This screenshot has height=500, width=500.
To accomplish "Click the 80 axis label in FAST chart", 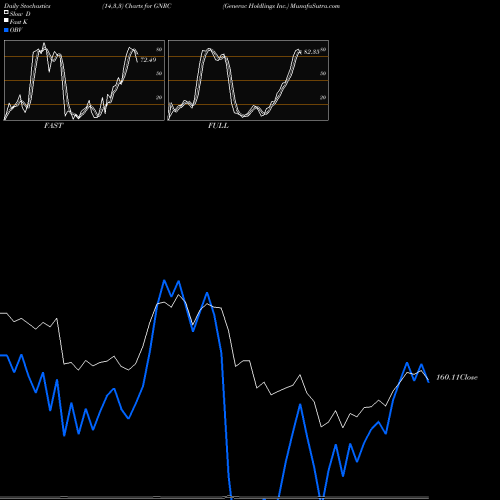I will click(159, 49).
